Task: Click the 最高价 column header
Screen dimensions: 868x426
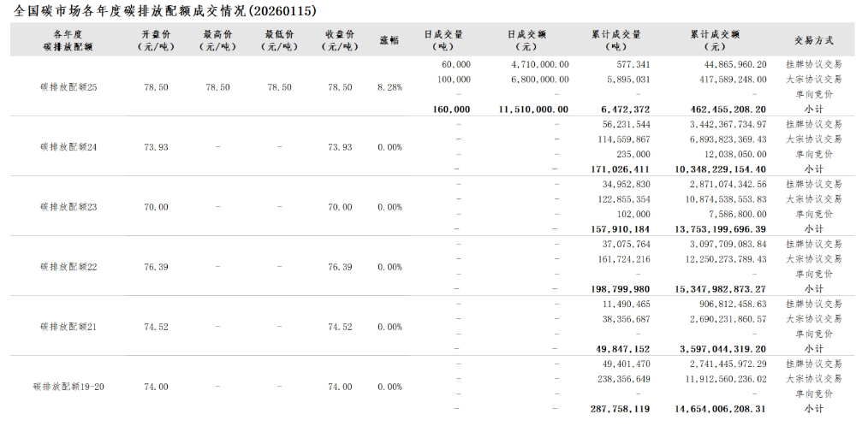Action: 217,40
